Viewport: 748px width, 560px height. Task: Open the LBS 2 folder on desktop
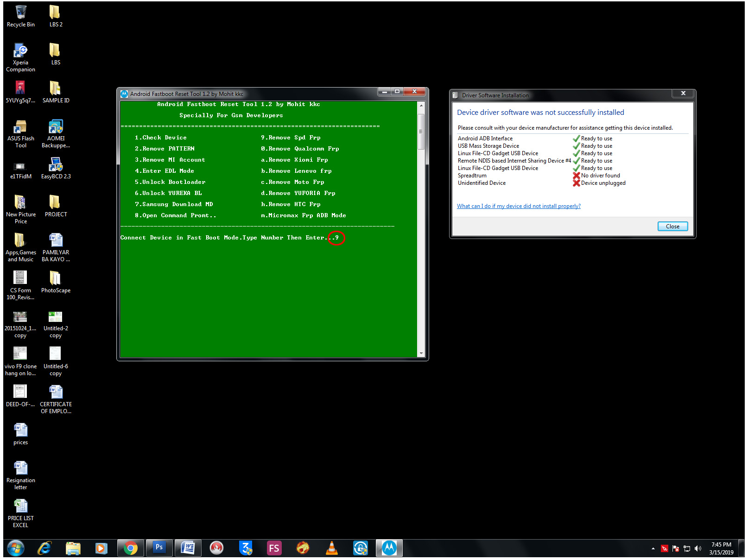click(56, 16)
